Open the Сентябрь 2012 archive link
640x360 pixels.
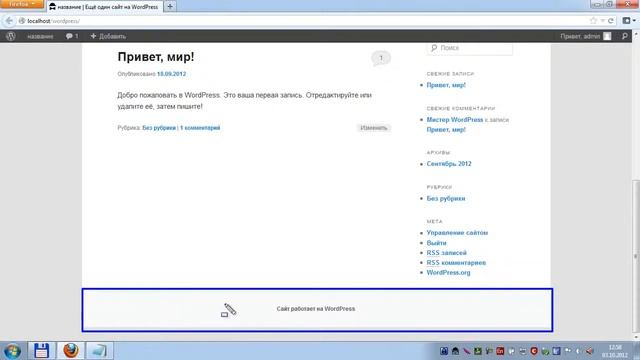tap(449, 164)
